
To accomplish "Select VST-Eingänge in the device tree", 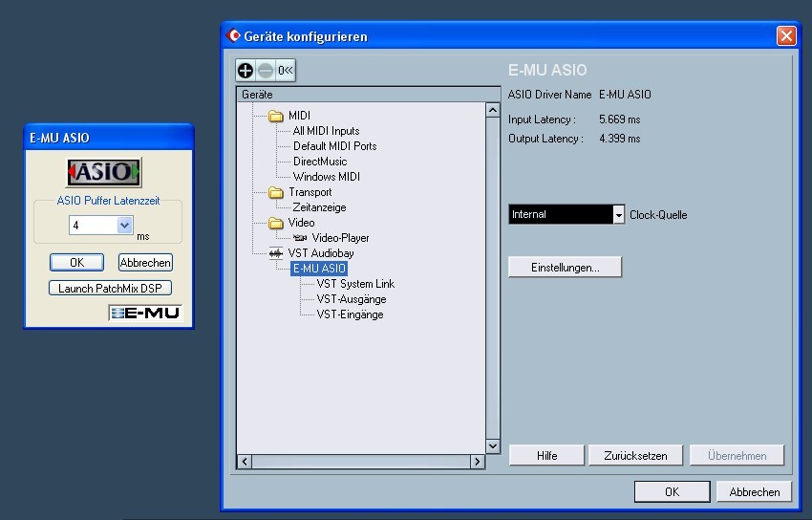I will point(350,314).
